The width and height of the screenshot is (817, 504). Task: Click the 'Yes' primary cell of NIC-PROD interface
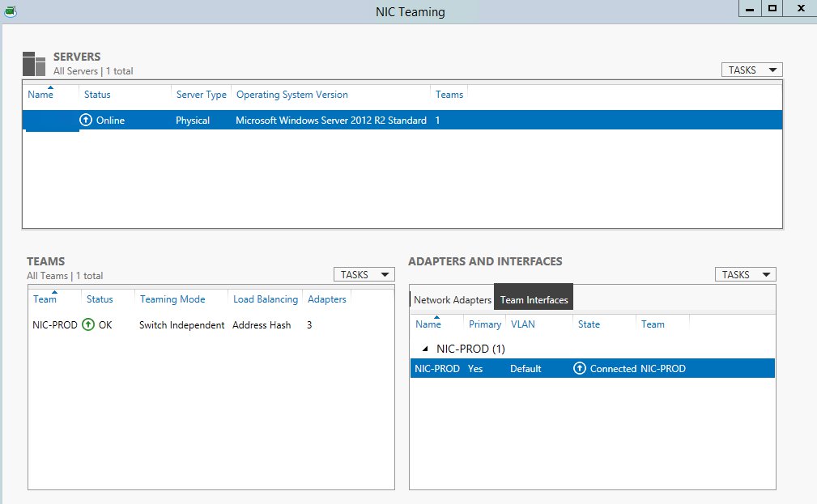tap(475, 369)
